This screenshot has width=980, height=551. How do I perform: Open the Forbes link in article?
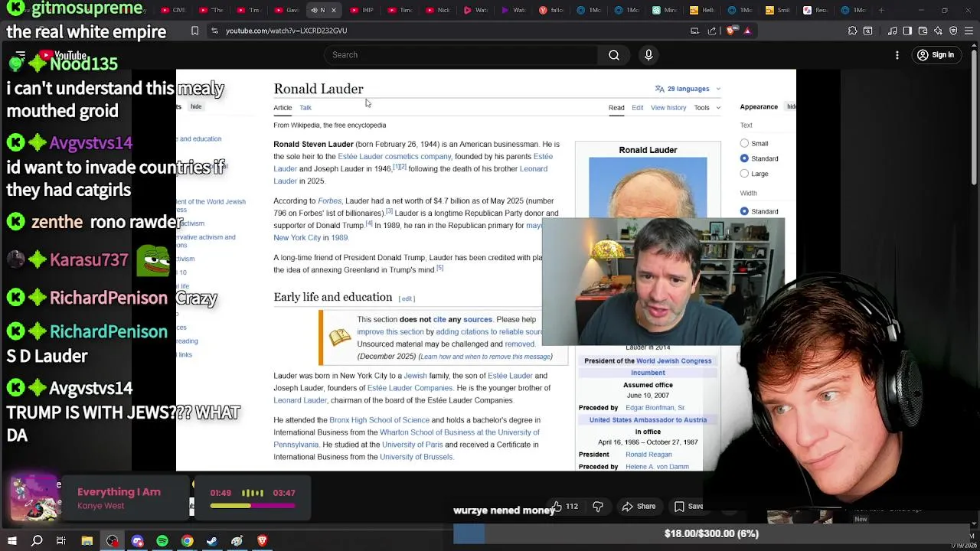pos(329,201)
